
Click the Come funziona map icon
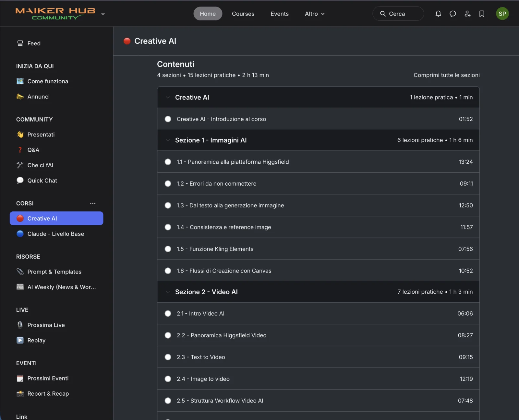(20, 81)
